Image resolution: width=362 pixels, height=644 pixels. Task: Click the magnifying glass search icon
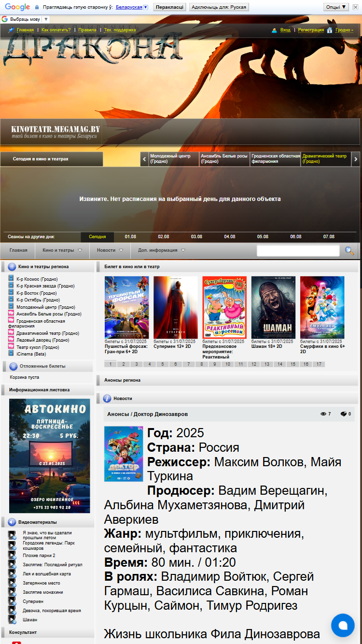click(x=349, y=250)
